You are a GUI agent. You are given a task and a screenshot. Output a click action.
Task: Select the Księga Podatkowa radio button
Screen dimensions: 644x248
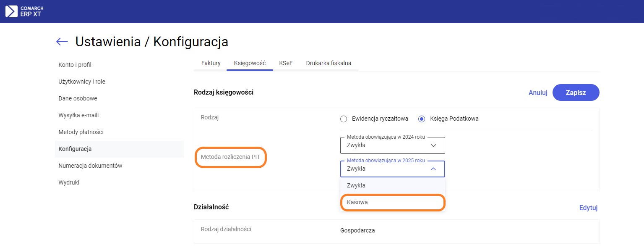click(x=422, y=119)
